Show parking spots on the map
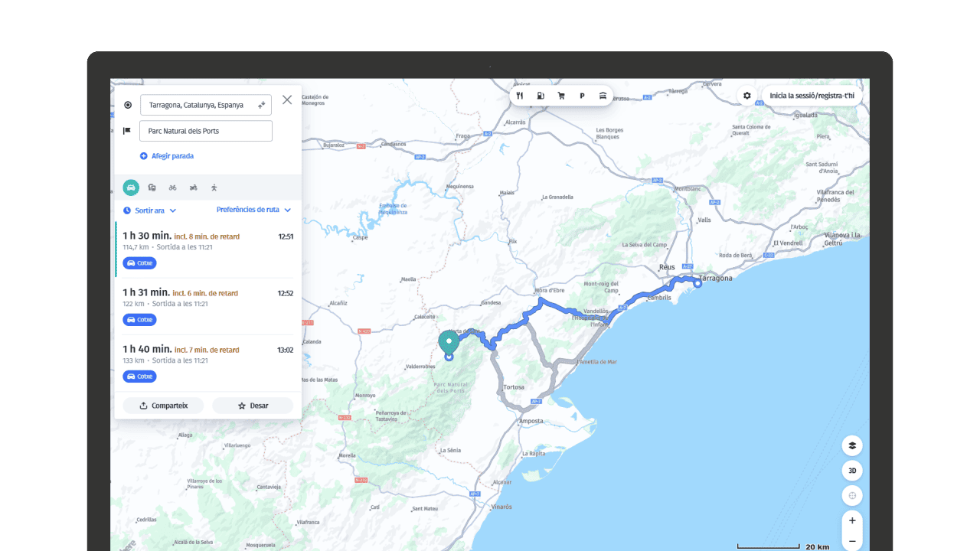Viewport: 980px width, 551px height. click(582, 96)
